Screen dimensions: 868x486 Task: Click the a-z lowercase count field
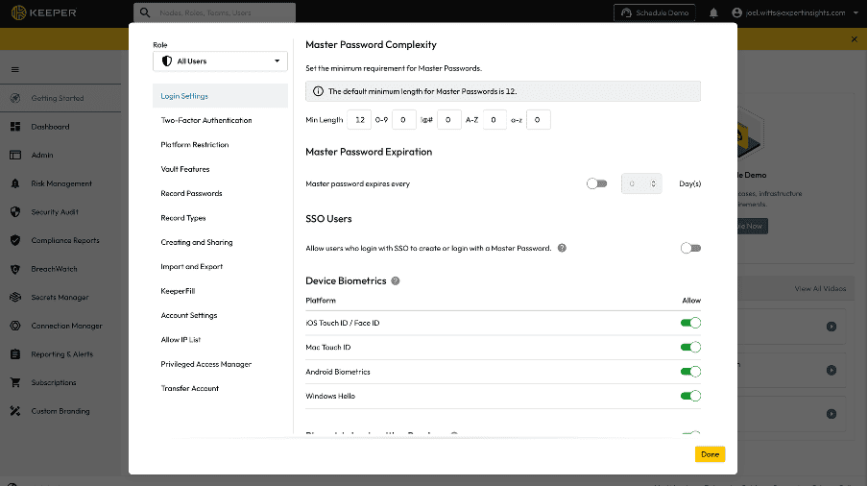(538, 119)
